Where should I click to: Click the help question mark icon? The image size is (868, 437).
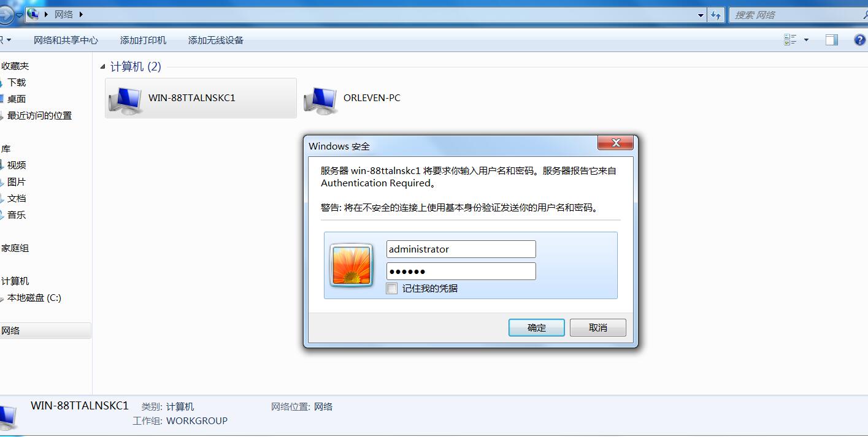860,40
